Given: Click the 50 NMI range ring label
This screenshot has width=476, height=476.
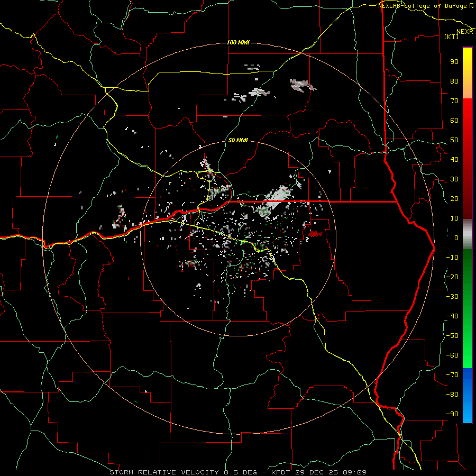Looking at the screenshot, I should [x=238, y=140].
